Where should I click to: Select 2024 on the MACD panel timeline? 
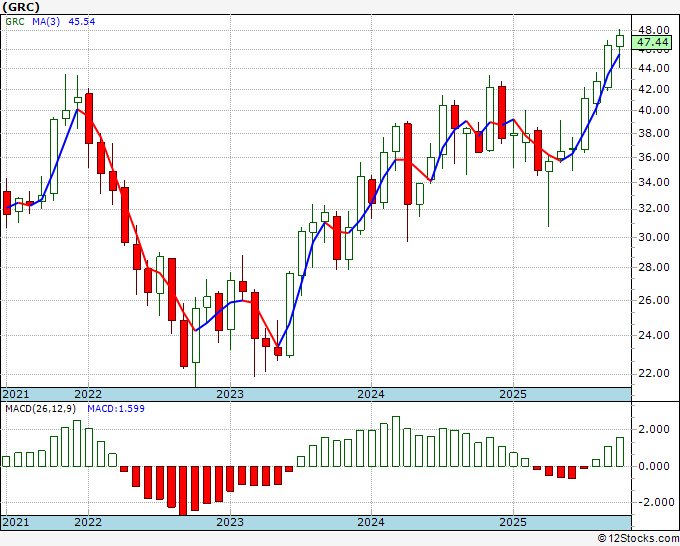pos(371,522)
